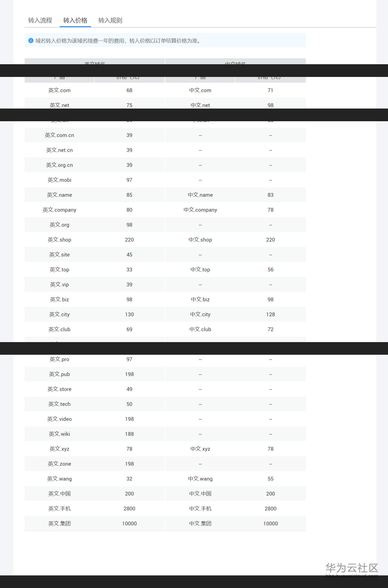Click the 中文.com product cell
Image resolution: width=388 pixels, height=588 pixels.
coord(200,90)
